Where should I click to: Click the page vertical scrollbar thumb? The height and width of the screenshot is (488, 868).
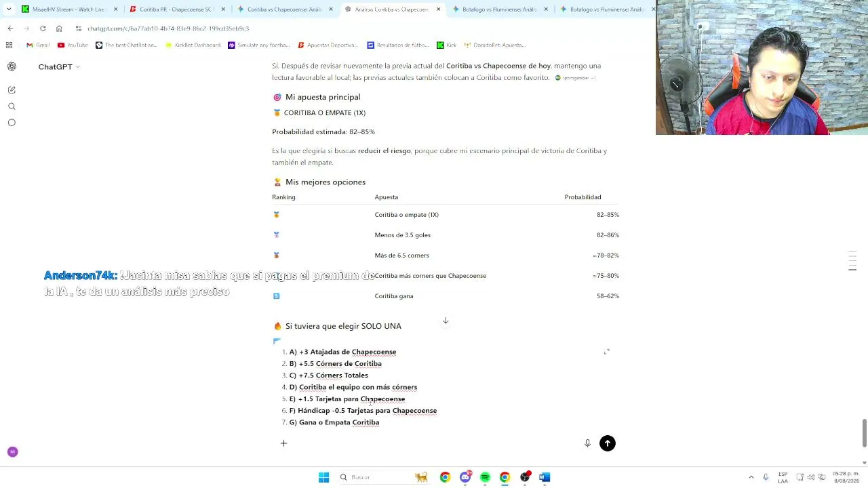(x=864, y=433)
